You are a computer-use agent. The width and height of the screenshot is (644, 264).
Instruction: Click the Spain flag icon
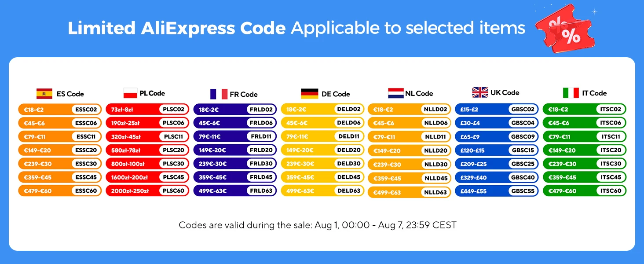[44, 94]
